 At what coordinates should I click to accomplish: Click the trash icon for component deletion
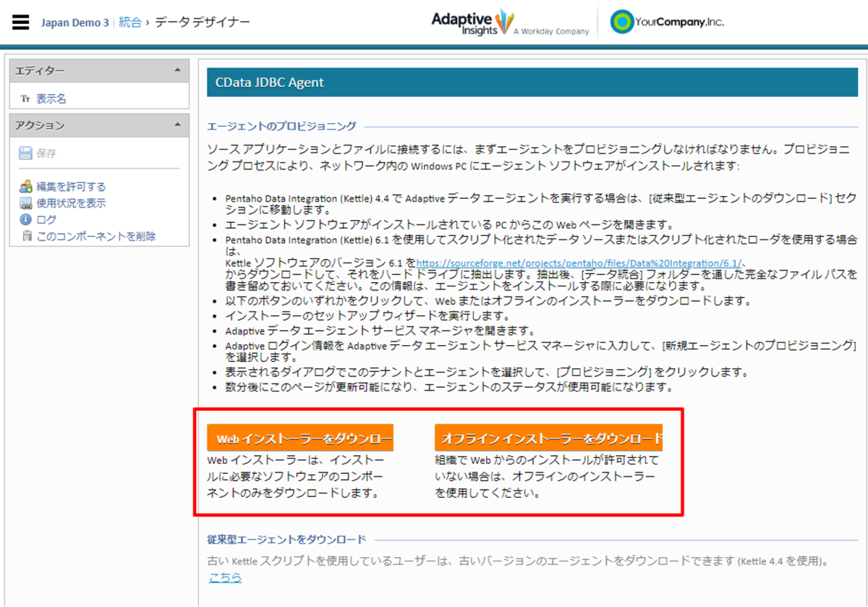pyautogui.click(x=27, y=237)
